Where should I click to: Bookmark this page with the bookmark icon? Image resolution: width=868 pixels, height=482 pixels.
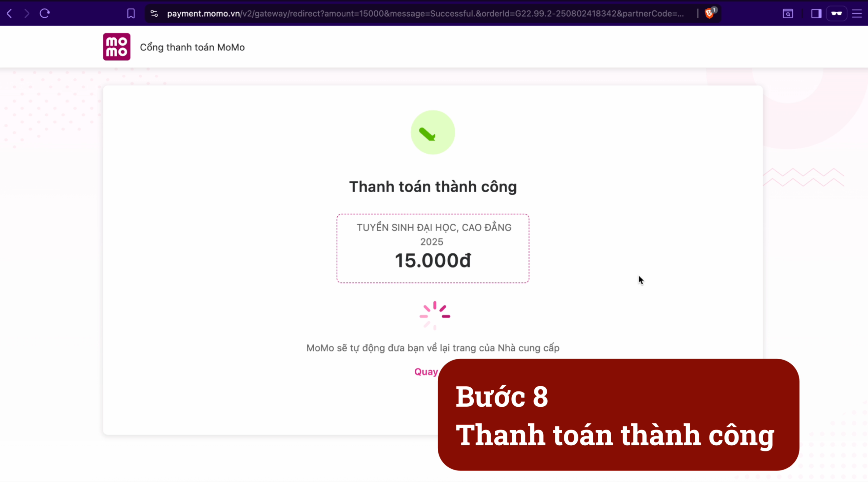(131, 14)
